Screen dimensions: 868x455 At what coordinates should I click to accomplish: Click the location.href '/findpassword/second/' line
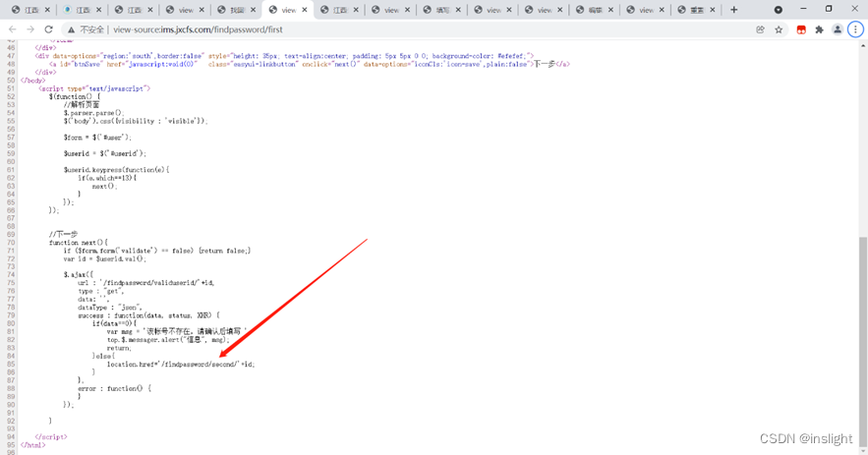pyautogui.click(x=181, y=365)
